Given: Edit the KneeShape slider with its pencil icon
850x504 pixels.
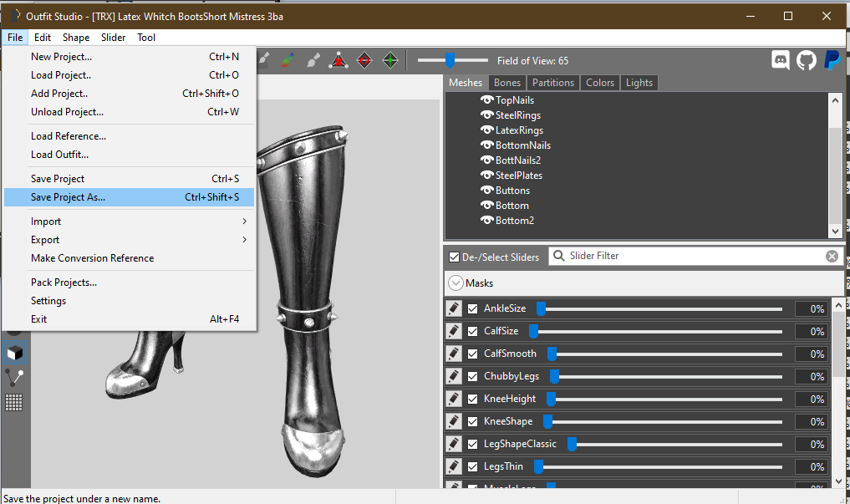Looking at the screenshot, I should 454,421.
